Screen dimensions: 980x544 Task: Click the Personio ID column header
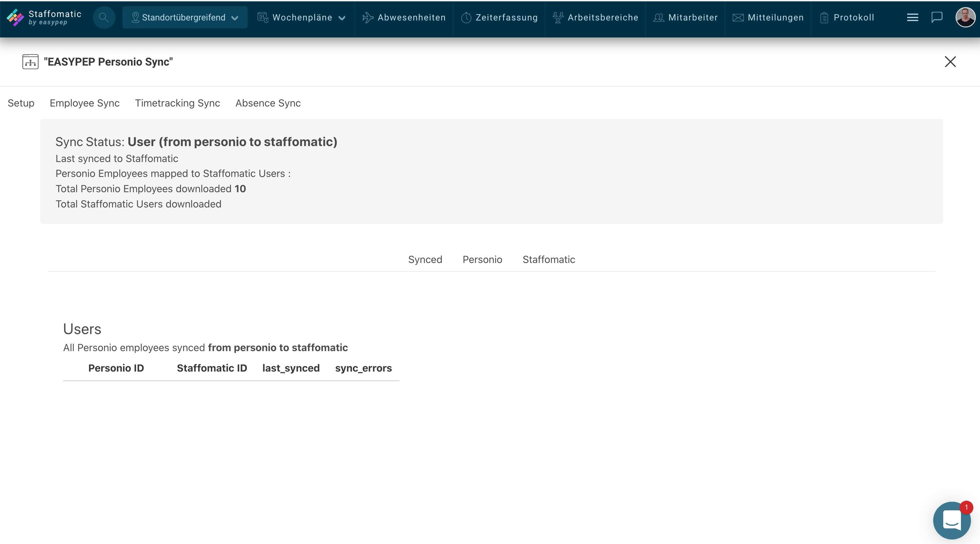tap(116, 368)
